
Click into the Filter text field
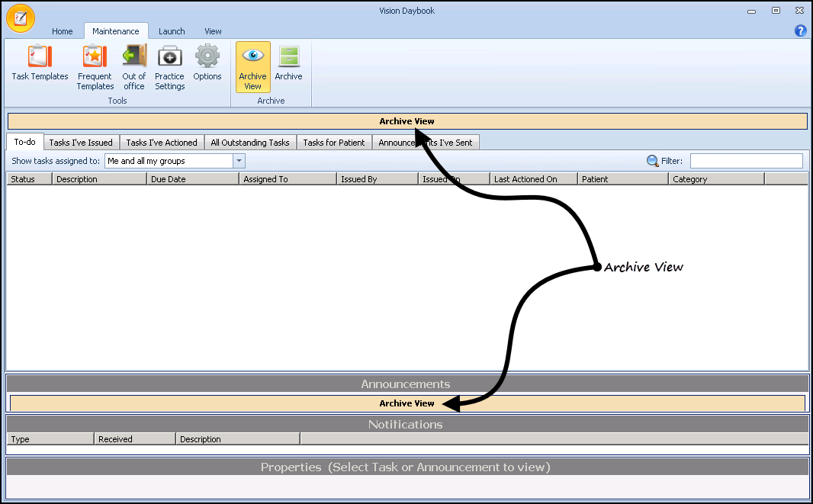click(x=746, y=161)
